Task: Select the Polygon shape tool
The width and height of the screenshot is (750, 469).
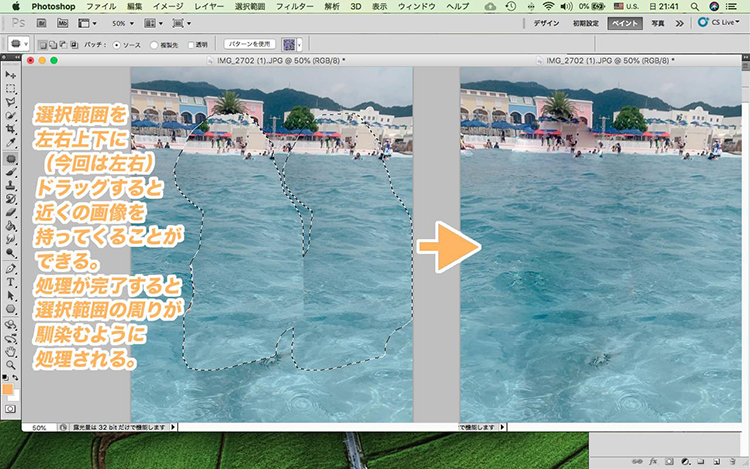Action: [11, 309]
